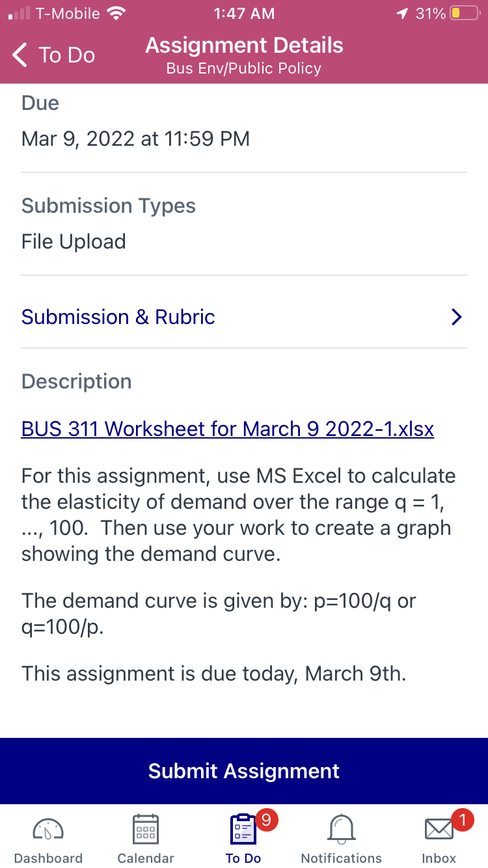Tap the red To Do badge count
This screenshot has width=488, height=868.
click(x=265, y=820)
